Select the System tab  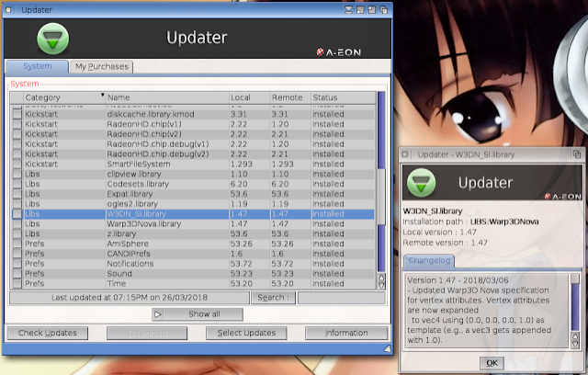(x=37, y=67)
